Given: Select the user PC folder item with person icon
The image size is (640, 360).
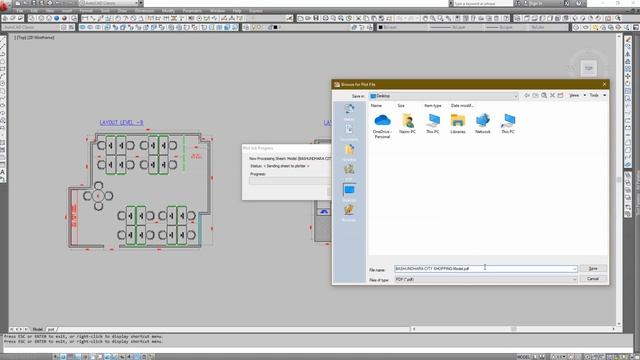Looking at the screenshot, I should (407, 124).
